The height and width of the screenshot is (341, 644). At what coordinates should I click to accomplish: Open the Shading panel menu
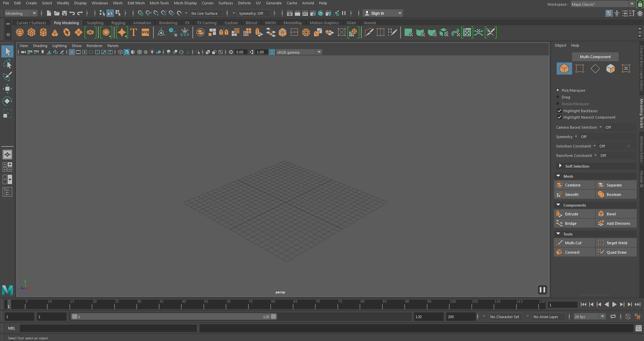(x=40, y=46)
